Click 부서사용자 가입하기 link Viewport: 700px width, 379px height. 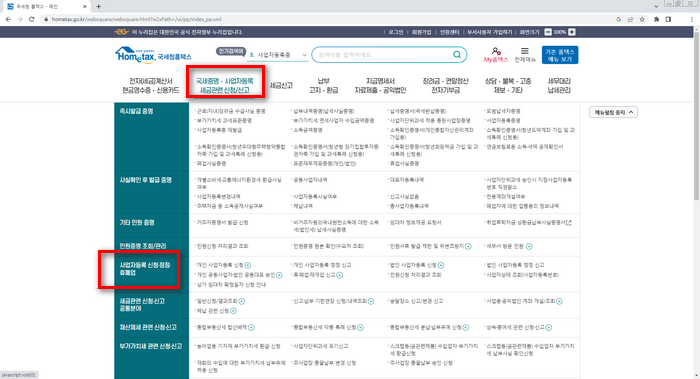tap(489, 32)
